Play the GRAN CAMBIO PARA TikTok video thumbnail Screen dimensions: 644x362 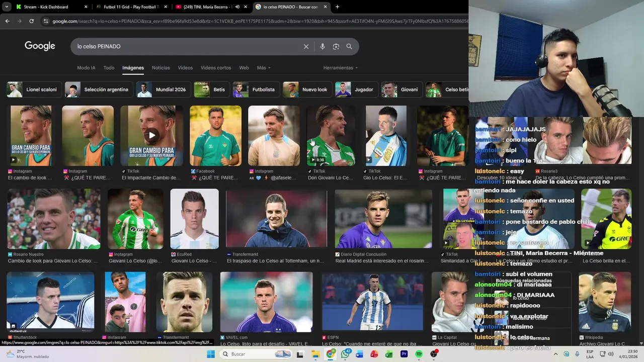[x=151, y=135]
